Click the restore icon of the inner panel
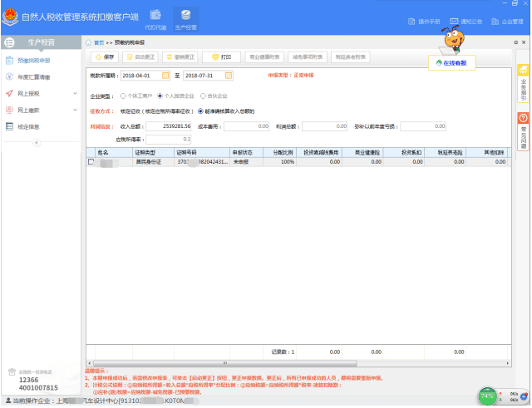Viewport: 532px width, 408px height. pyautogui.click(x=515, y=42)
